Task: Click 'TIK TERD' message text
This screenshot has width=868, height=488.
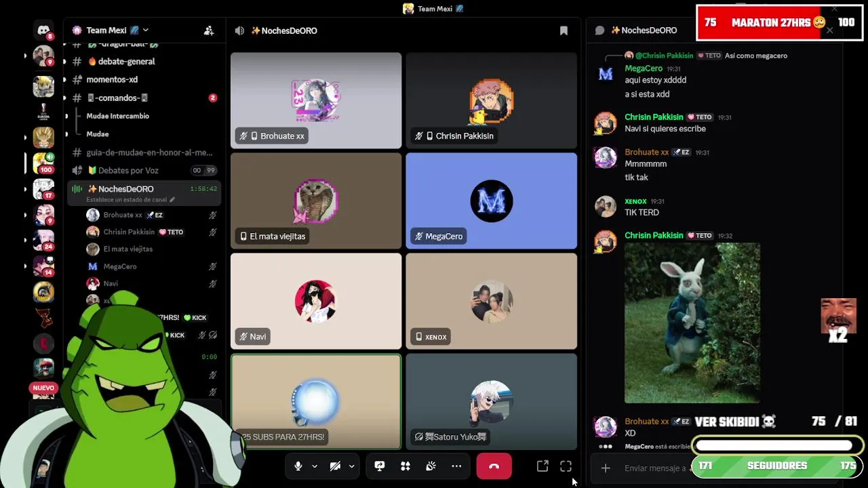Action: 642,212
